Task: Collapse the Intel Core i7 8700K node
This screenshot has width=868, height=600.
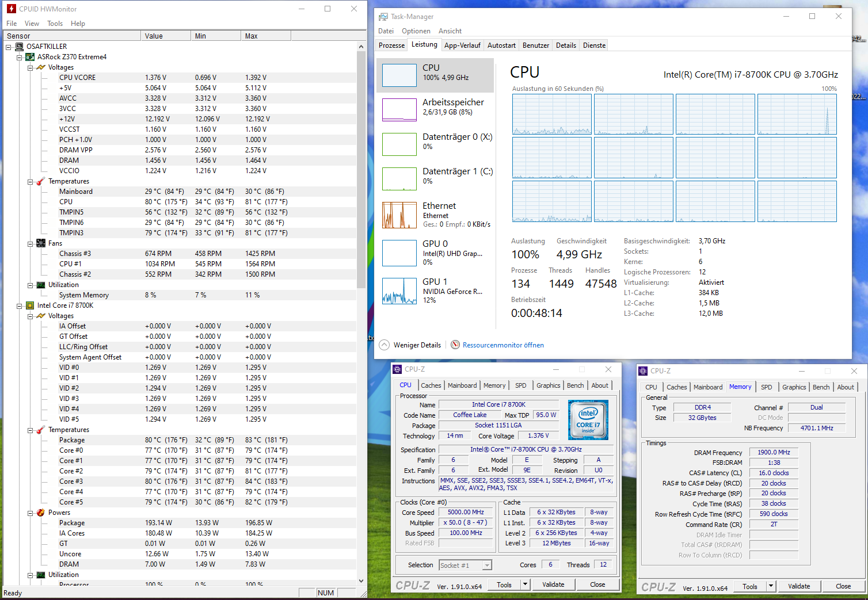Action: (20, 305)
